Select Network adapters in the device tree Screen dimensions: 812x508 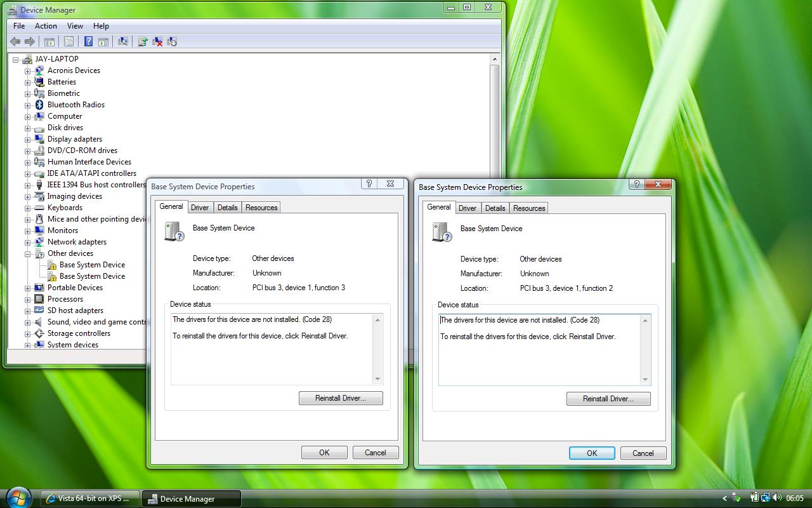tap(77, 242)
